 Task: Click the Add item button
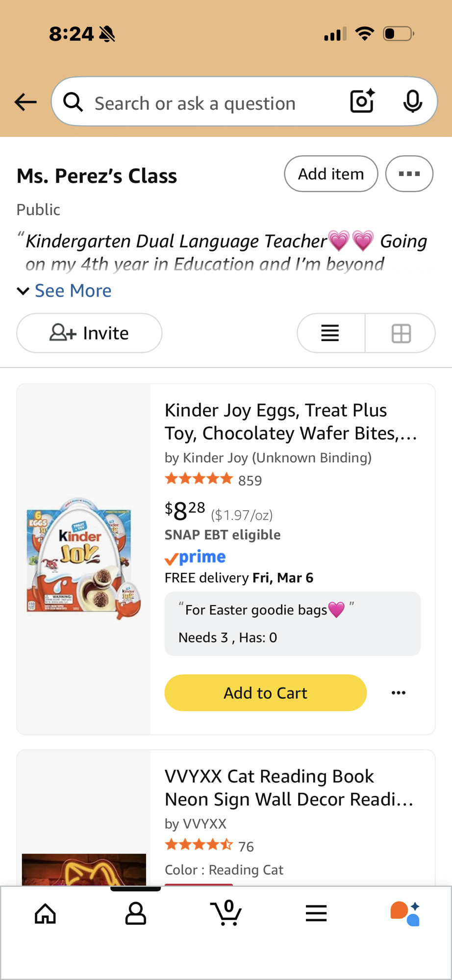pyautogui.click(x=331, y=174)
